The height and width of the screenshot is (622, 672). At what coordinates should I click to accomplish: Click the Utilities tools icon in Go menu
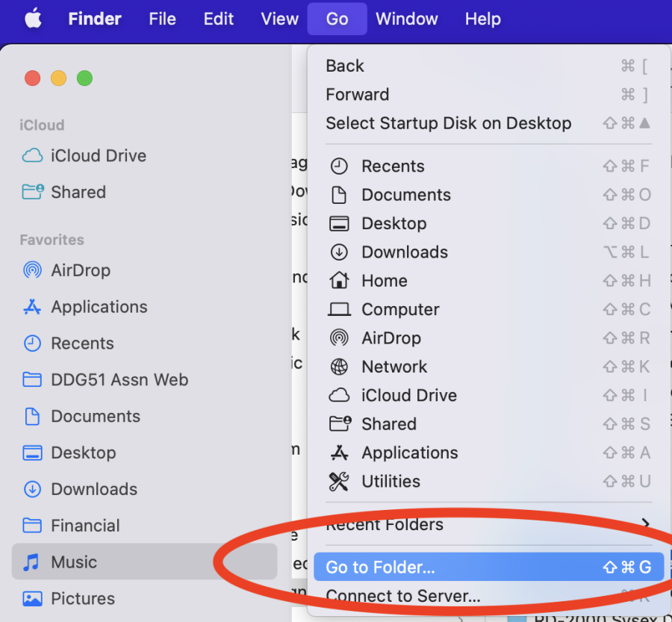coord(339,482)
